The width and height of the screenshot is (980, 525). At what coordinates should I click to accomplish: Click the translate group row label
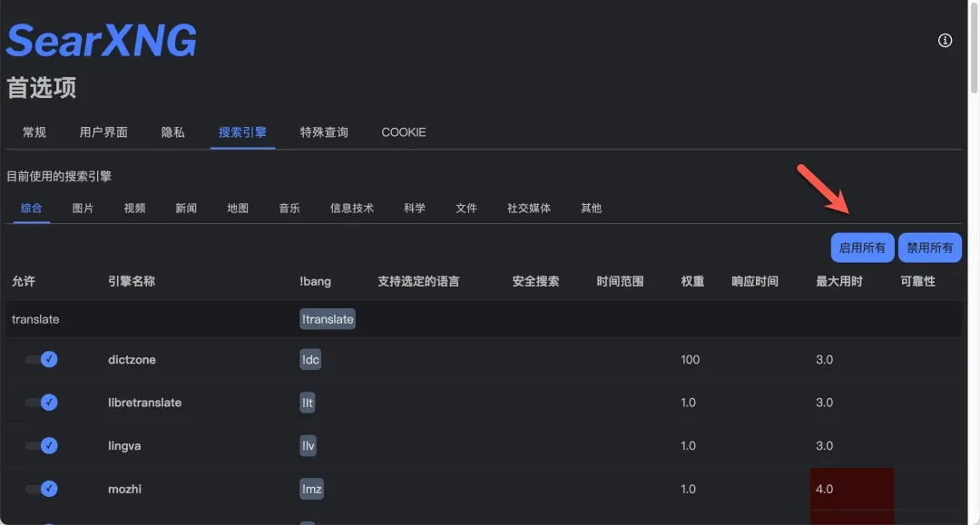point(35,319)
